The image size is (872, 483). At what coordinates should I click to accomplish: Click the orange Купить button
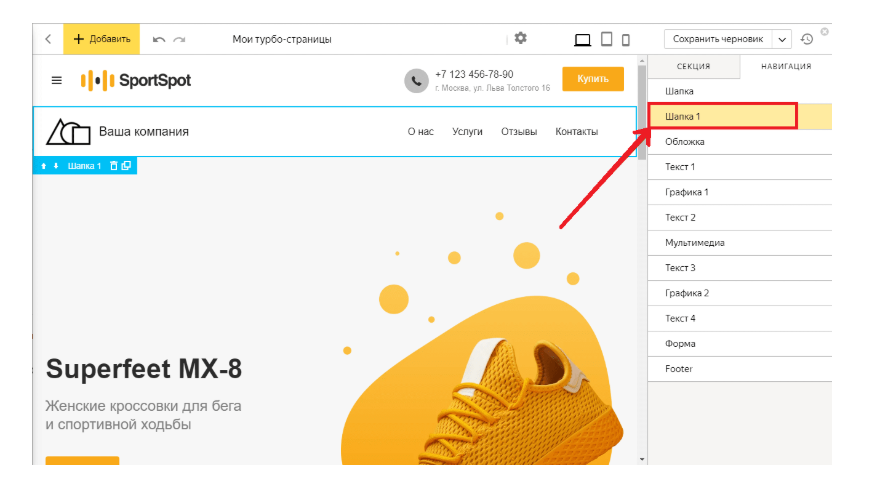592,79
